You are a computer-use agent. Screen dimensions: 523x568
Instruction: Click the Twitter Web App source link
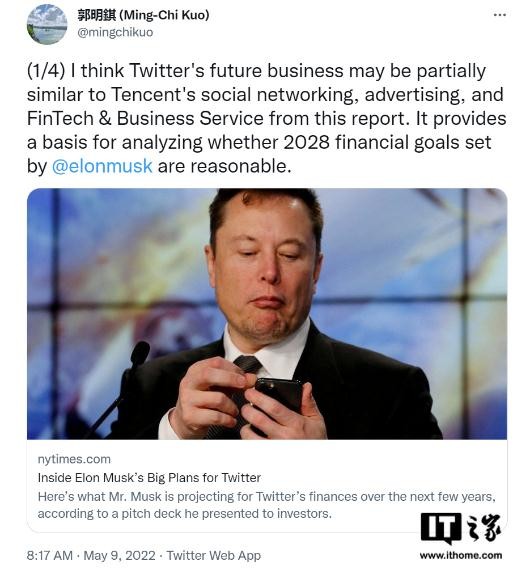(x=214, y=555)
